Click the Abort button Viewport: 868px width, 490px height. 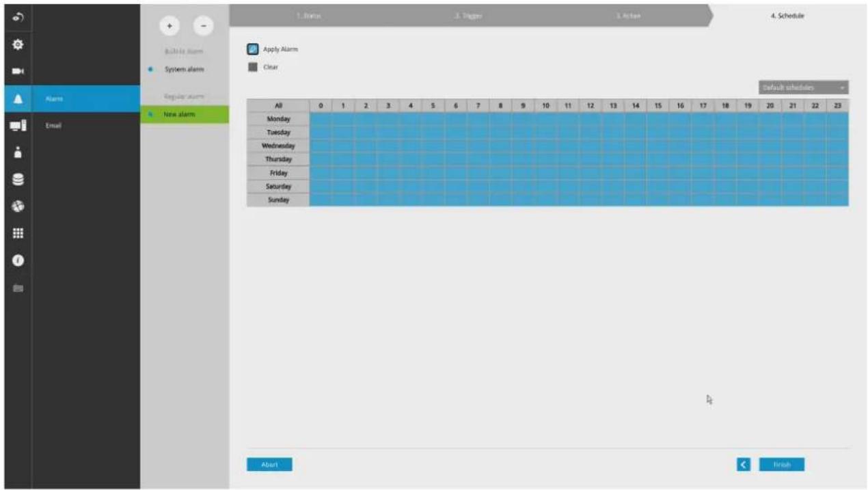(269, 465)
